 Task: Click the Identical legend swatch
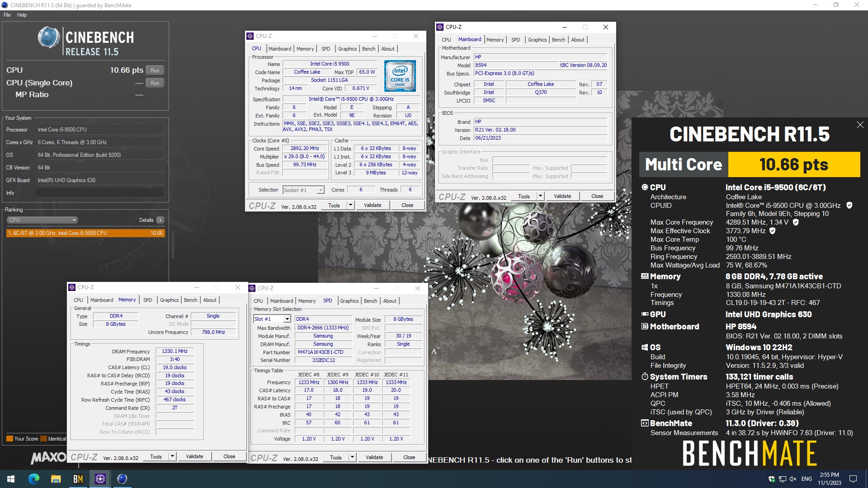pyautogui.click(x=44, y=439)
